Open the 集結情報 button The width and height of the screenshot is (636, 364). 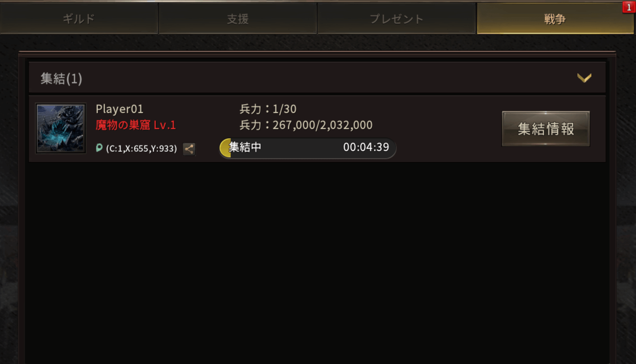(x=546, y=129)
